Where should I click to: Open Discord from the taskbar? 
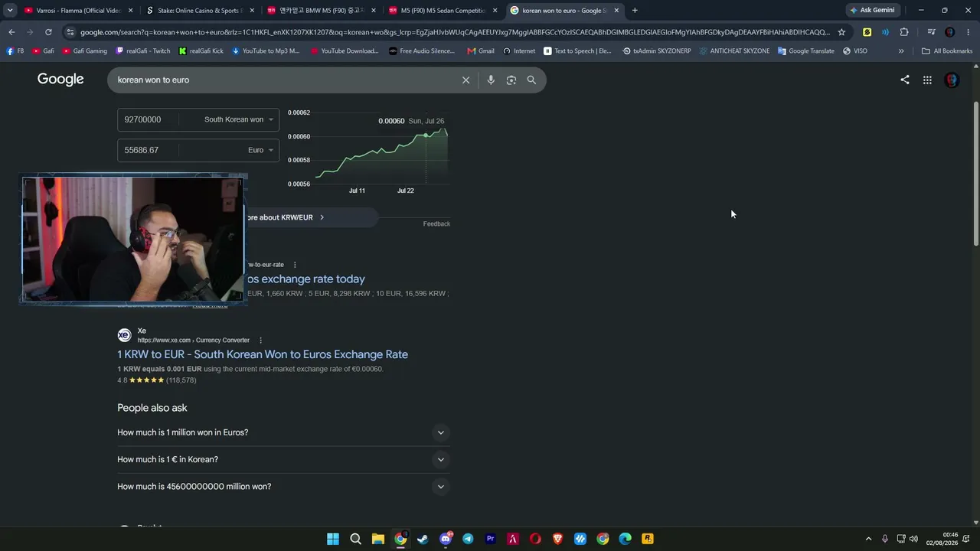(446, 539)
